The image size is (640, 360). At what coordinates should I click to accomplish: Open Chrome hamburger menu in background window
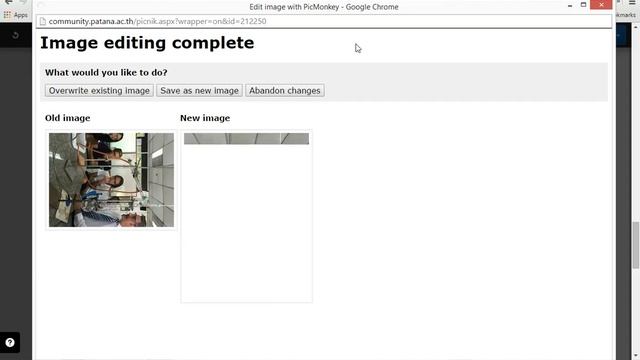coord(632,2)
